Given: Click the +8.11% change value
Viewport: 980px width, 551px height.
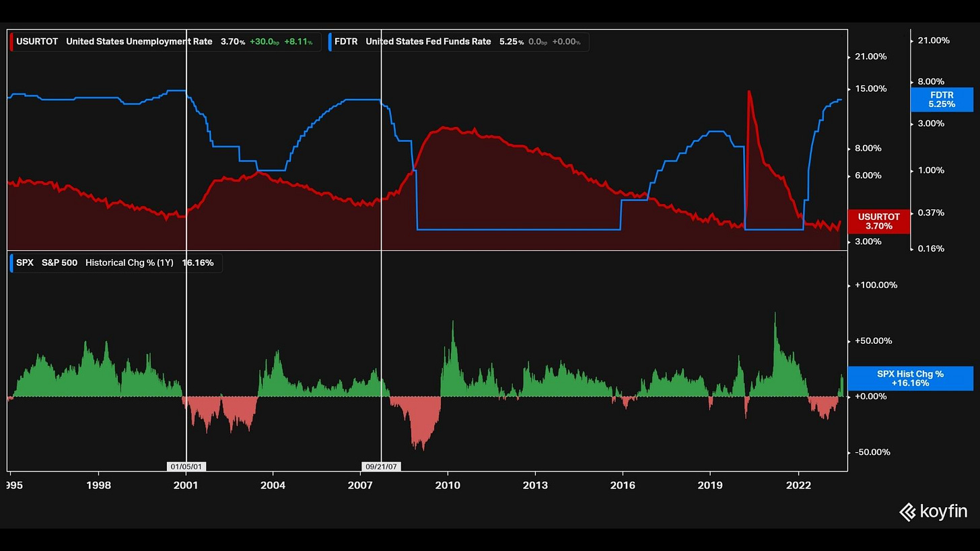Looking at the screenshot, I should [298, 42].
